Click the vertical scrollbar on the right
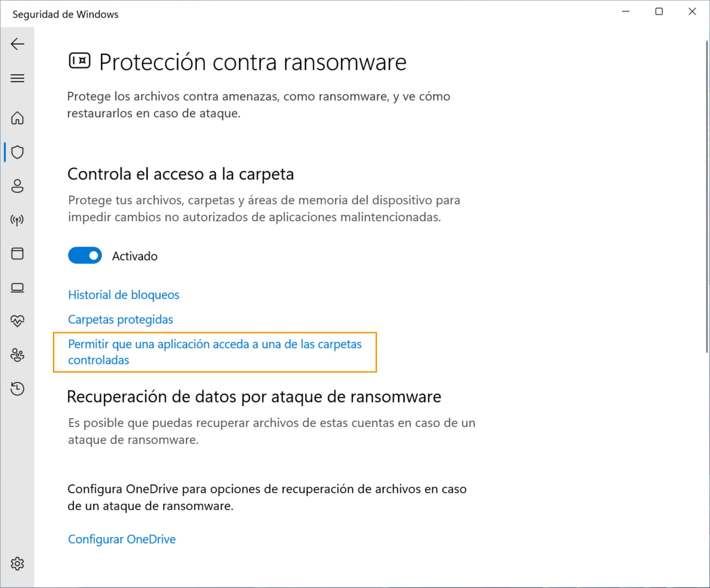The height and width of the screenshot is (588, 710). [x=707, y=196]
